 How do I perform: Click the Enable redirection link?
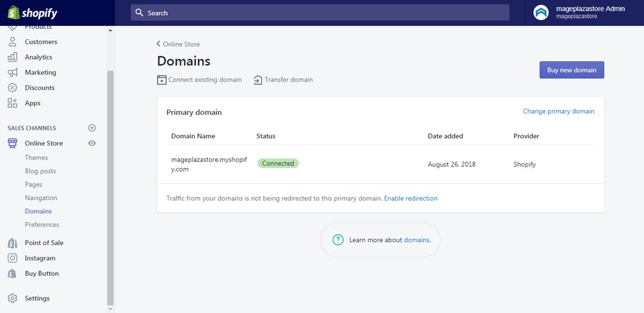411,199
